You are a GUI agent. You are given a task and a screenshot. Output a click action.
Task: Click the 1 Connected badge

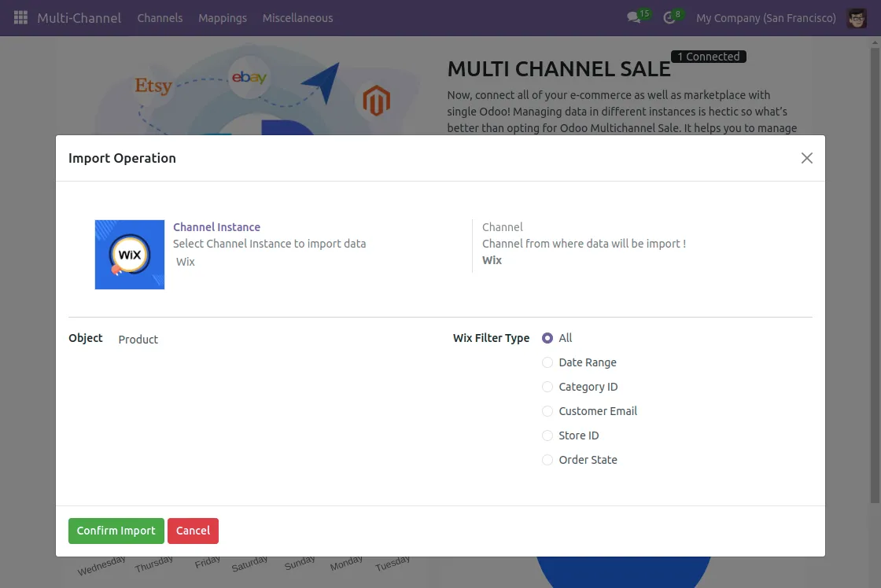pyautogui.click(x=709, y=56)
